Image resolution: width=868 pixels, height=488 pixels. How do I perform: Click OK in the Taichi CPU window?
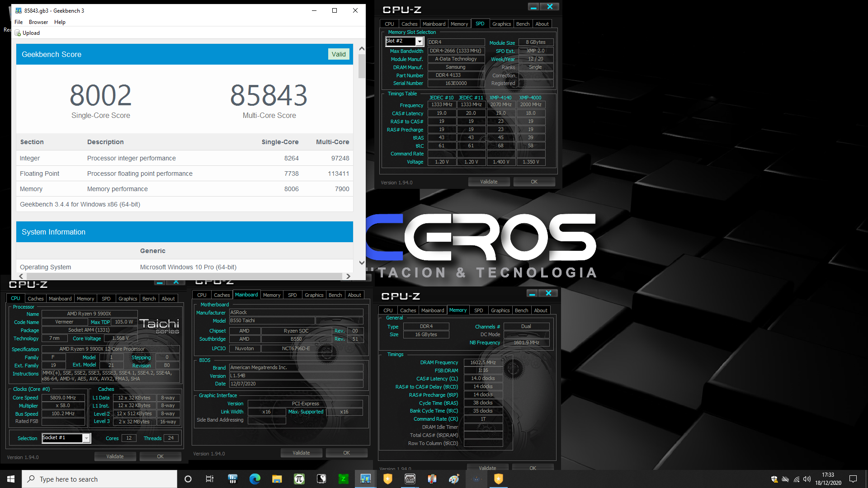(160, 456)
